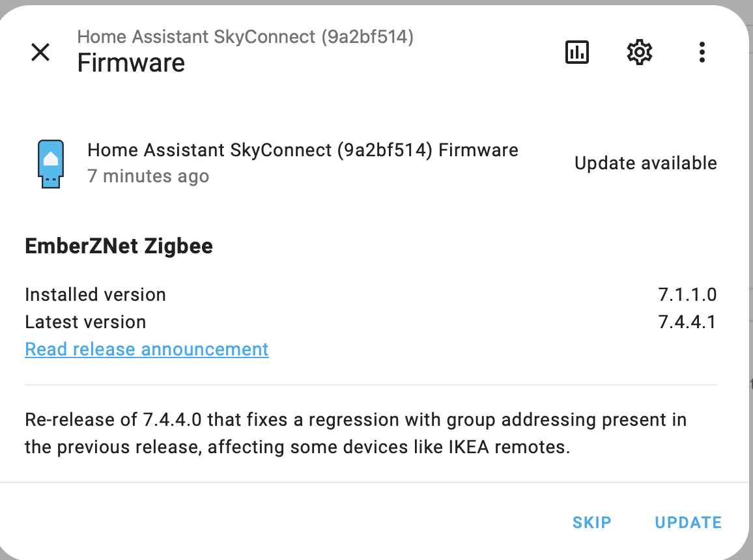Click the 7 minutes ago timestamp
753x560 pixels.
coord(148,176)
